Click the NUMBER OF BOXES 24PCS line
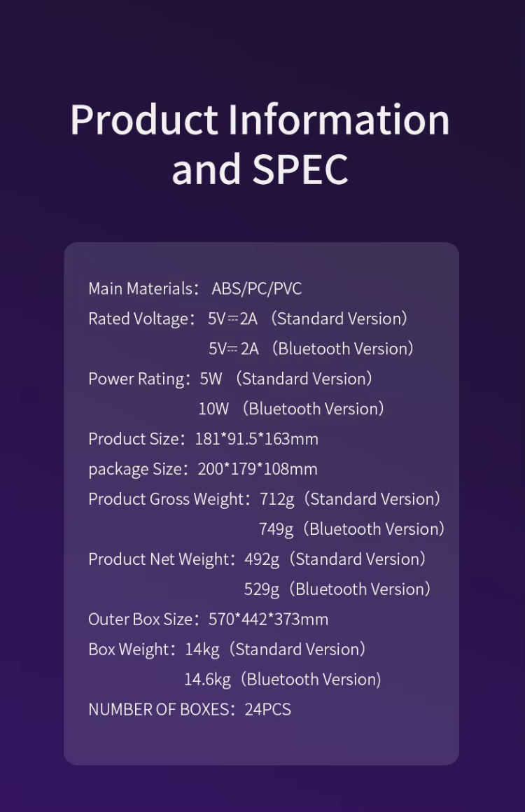 [x=189, y=709]
